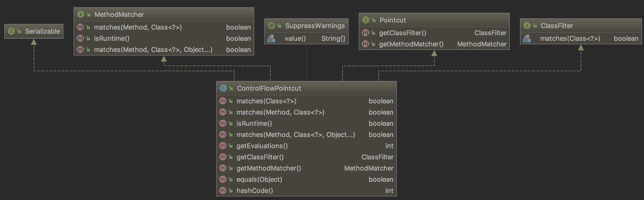Screen dimensions: 644x200
Task: Click the MethodMatcher interface icon
Action: [x=80, y=14]
